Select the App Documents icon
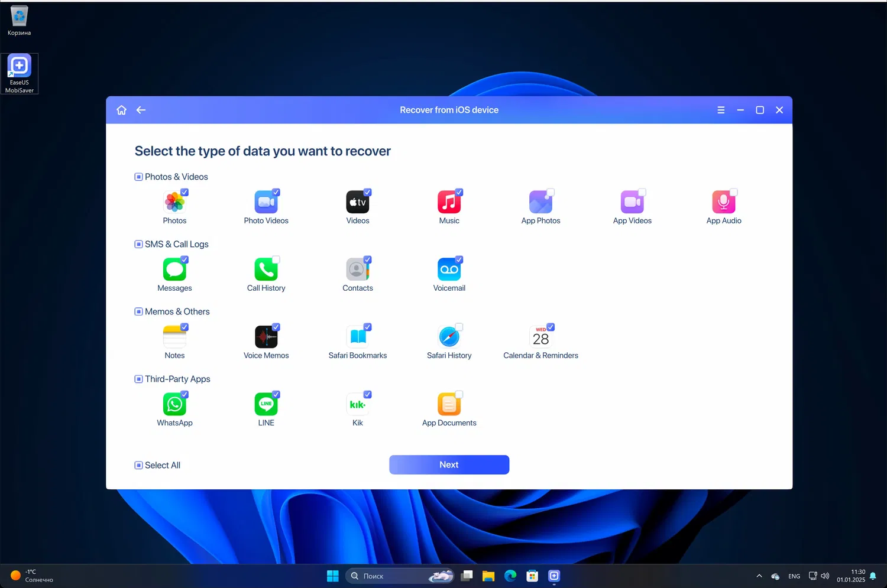Viewport: 887px width, 588px height. [449, 404]
